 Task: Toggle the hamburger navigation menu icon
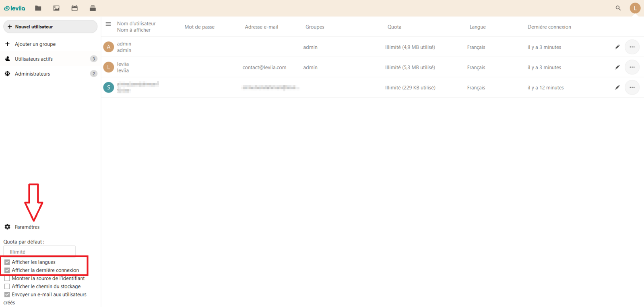[x=108, y=24]
